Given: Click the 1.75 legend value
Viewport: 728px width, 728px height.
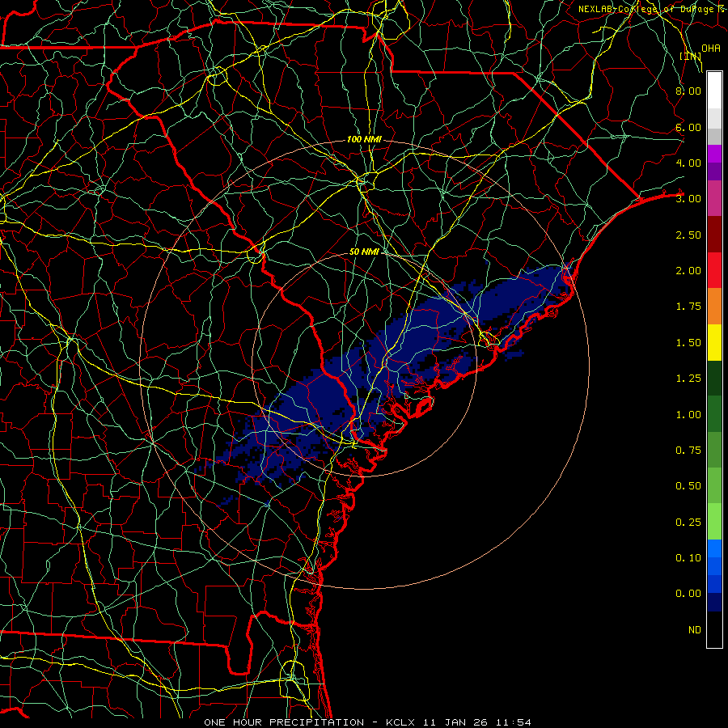Looking at the screenshot, I should [x=688, y=307].
